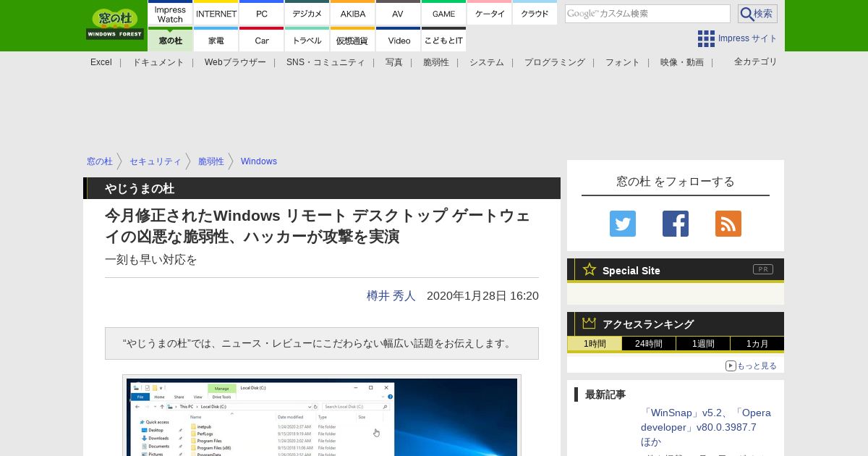This screenshot has width=868, height=456.
Task: Click the article headline text
Action: click(318, 226)
